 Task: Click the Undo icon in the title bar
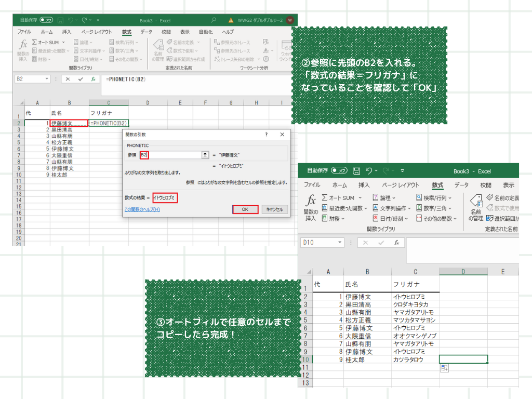(369, 171)
